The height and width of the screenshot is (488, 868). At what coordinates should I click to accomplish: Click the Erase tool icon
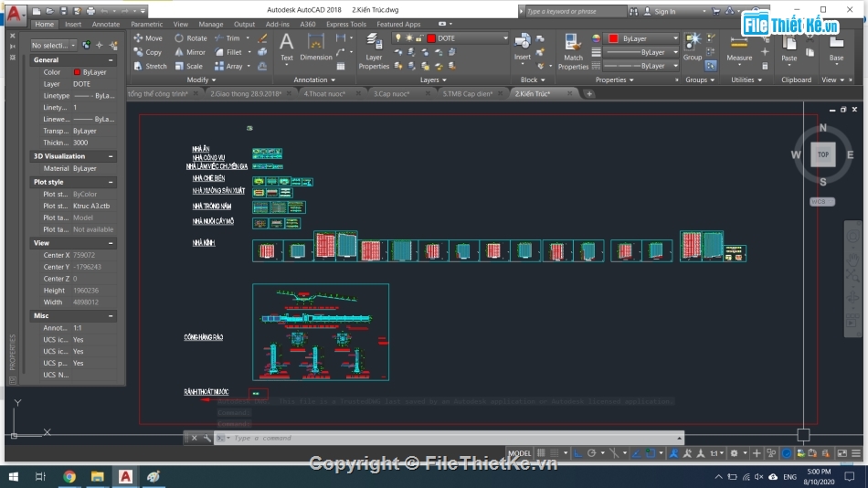click(x=262, y=38)
